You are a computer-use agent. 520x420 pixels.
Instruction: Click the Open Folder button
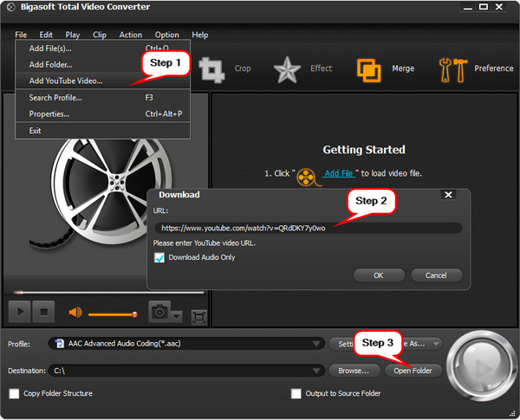click(x=413, y=371)
